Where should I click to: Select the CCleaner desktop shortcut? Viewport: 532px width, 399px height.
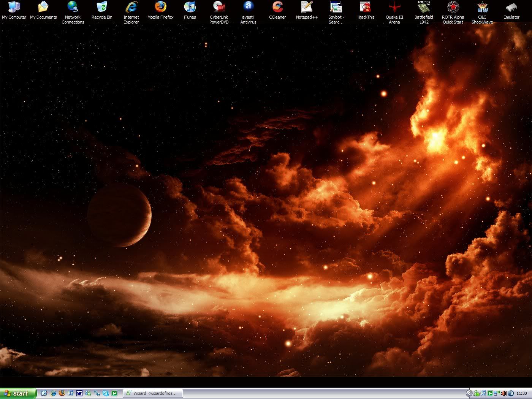pos(277,11)
